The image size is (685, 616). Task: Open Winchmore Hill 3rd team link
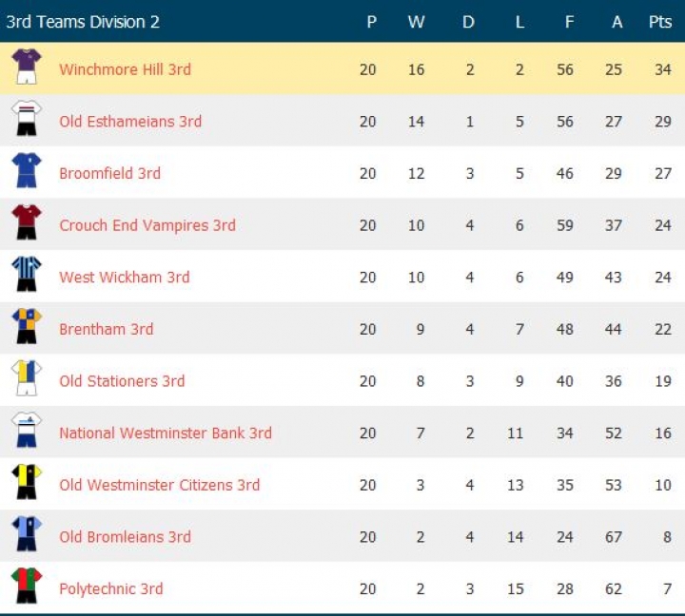point(125,69)
